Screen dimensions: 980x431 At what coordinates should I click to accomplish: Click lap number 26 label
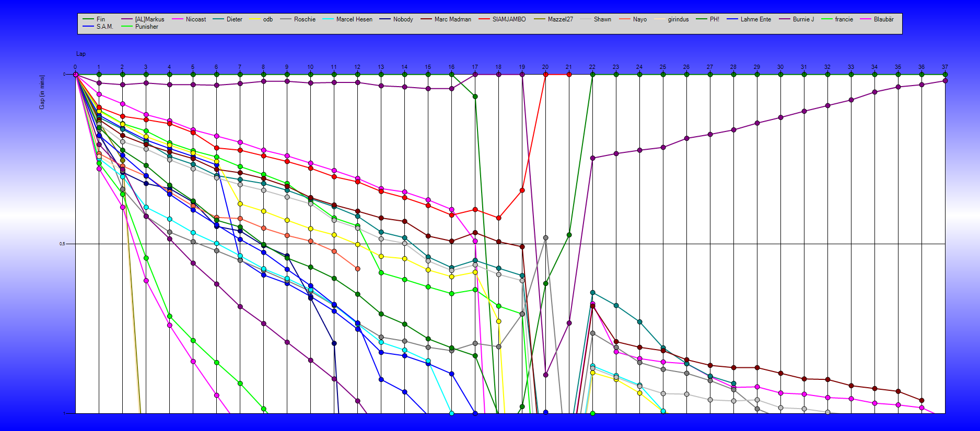pos(686,67)
